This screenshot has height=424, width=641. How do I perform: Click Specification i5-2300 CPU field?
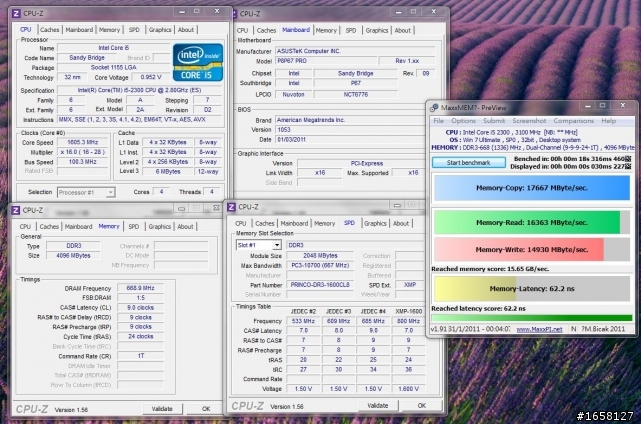pos(139,90)
